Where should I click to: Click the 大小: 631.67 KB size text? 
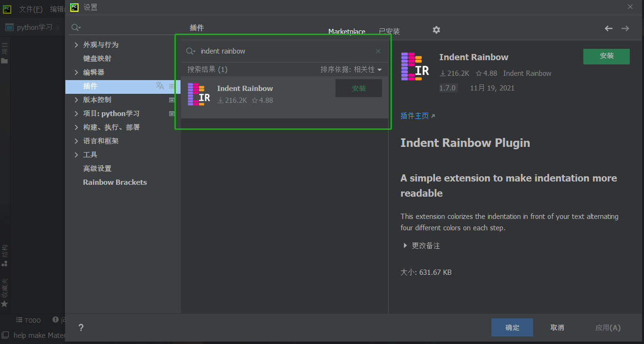pyautogui.click(x=426, y=272)
